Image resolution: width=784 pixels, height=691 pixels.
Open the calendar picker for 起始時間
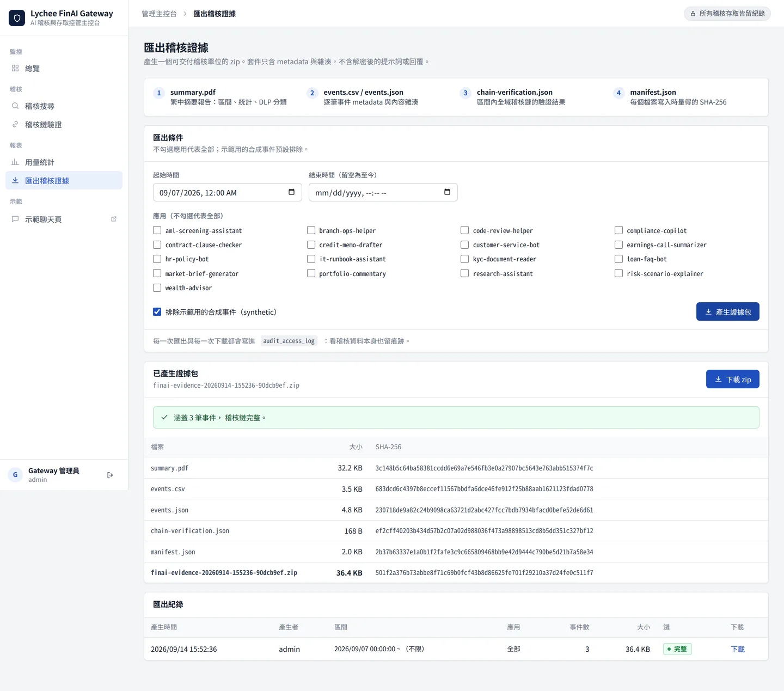291,192
